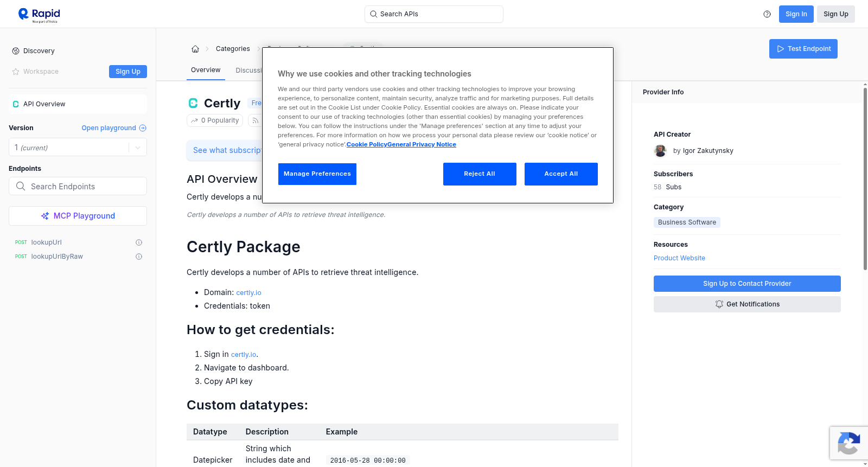This screenshot has height=467, width=868.
Task: Switch to the Overview tab
Action: pyautogui.click(x=206, y=70)
